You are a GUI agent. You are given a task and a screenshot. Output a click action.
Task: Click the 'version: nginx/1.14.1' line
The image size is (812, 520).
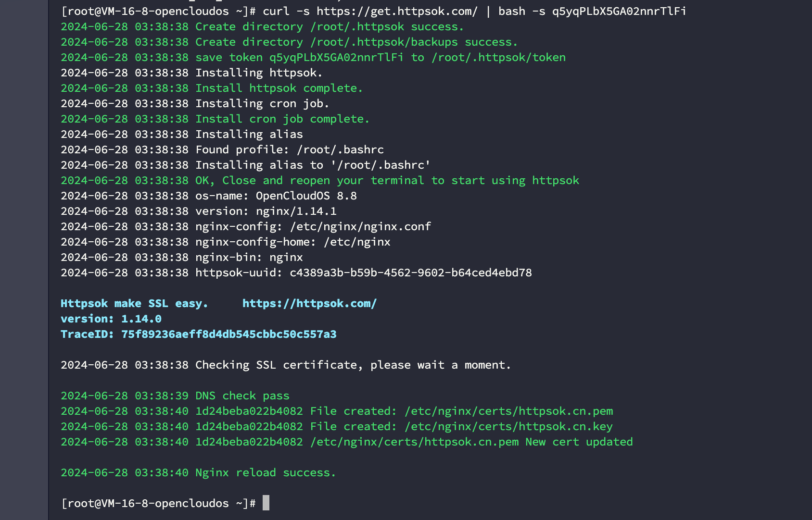199,211
